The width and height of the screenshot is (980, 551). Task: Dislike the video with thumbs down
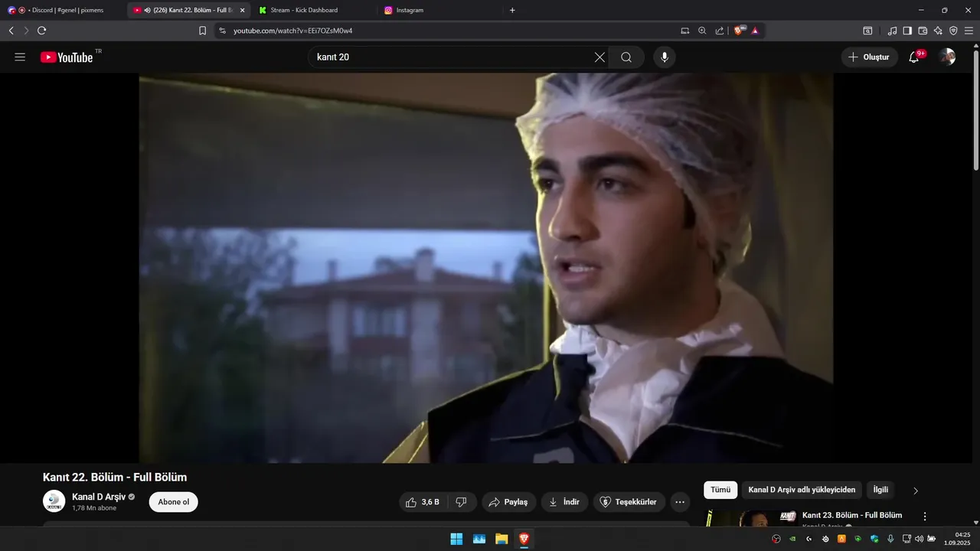(x=462, y=502)
